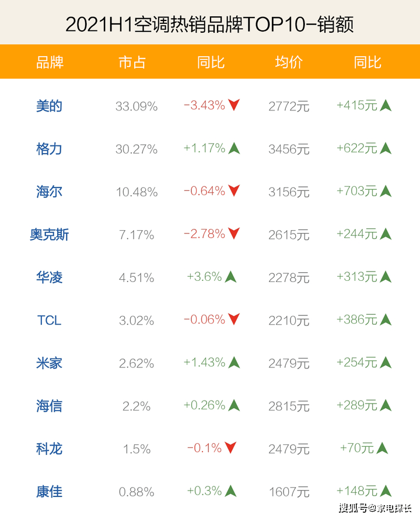Click the green up arrow beside +148元
The height and width of the screenshot is (518, 420).
pyautogui.click(x=386, y=491)
